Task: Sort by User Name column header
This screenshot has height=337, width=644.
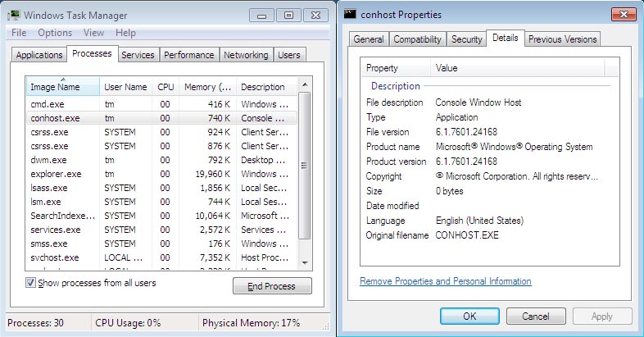Action: click(125, 87)
